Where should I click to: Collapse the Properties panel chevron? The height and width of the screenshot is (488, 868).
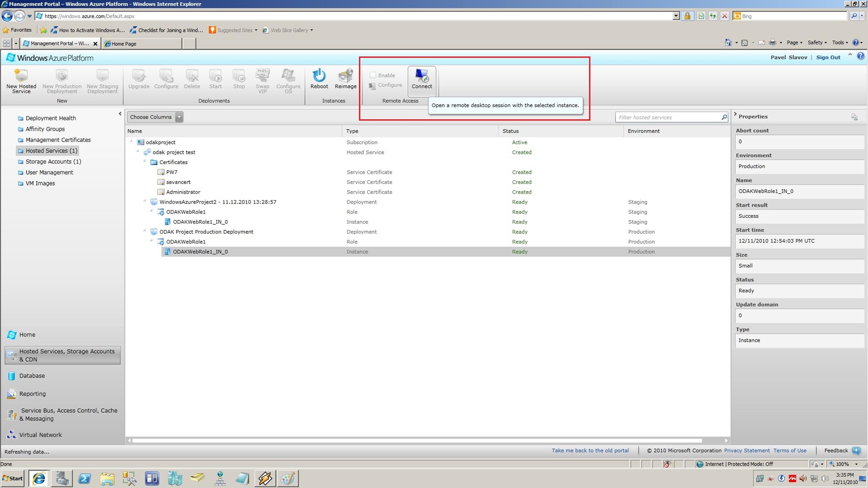735,114
